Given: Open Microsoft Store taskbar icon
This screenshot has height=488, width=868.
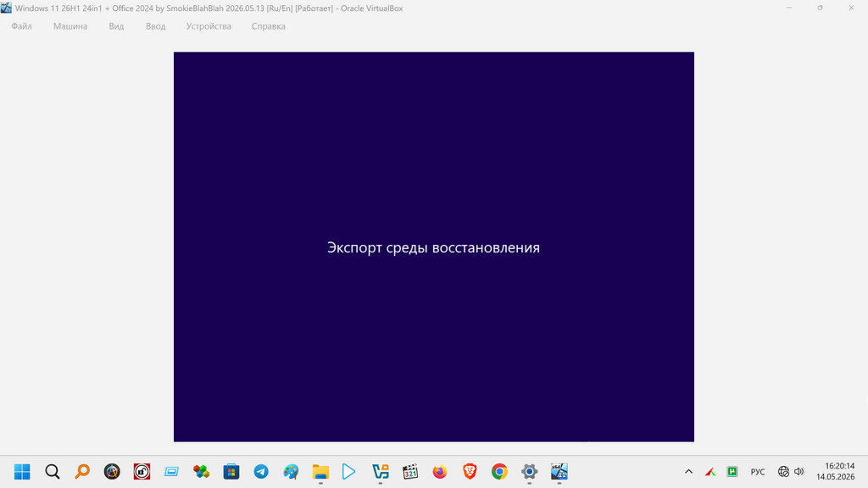Looking at the screenshot, I should click(x=231, y=471).
